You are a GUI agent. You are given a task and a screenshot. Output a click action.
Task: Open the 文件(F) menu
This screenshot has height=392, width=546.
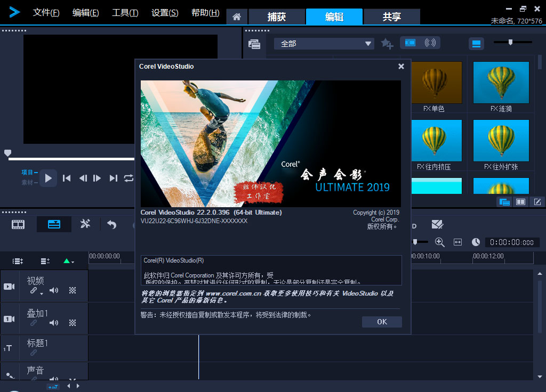click(46, 13)
